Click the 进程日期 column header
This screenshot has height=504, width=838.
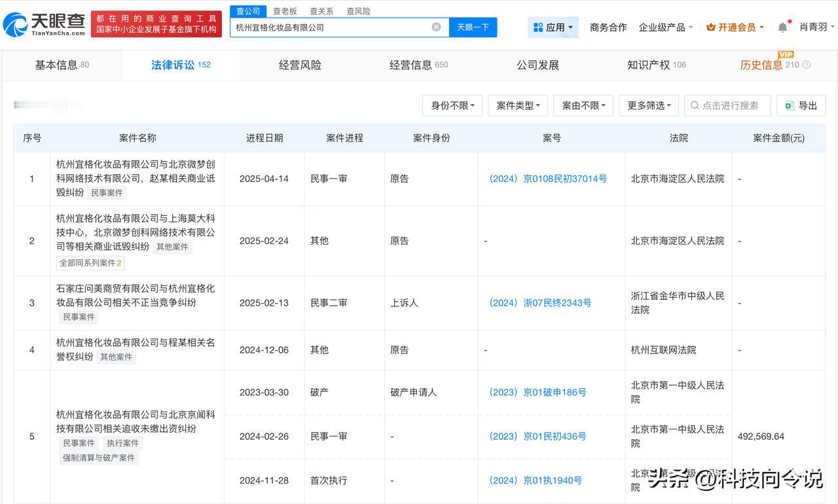(264, 138)
